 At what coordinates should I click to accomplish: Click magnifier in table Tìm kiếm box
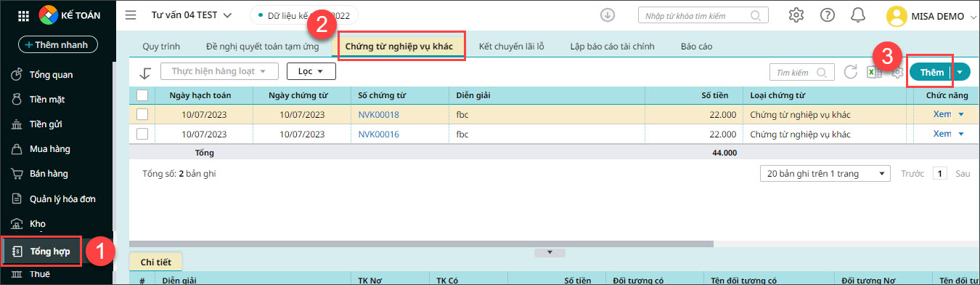point(822,72)
